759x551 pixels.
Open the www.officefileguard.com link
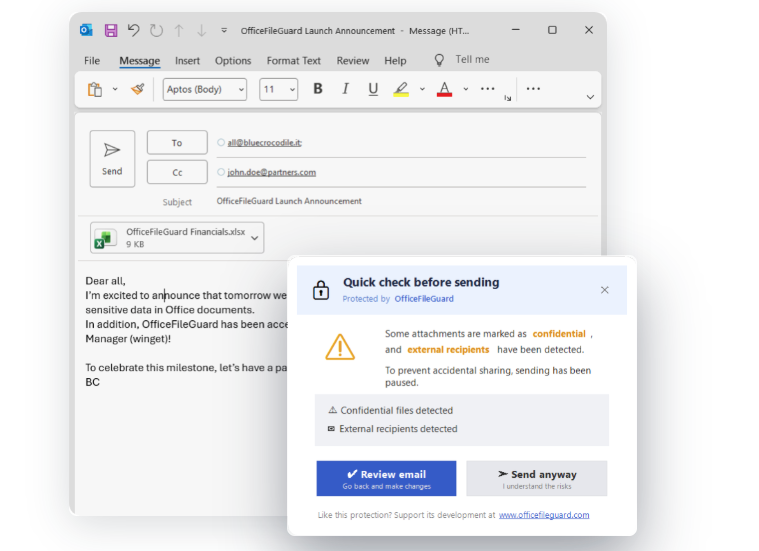[x=544, y=515]
